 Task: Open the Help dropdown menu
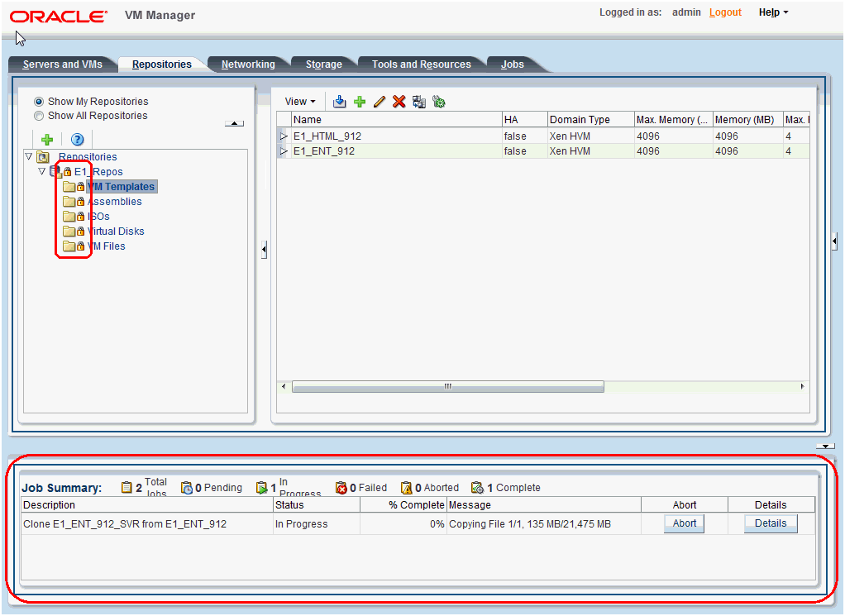pyautogui.click(x=773, y=12)
